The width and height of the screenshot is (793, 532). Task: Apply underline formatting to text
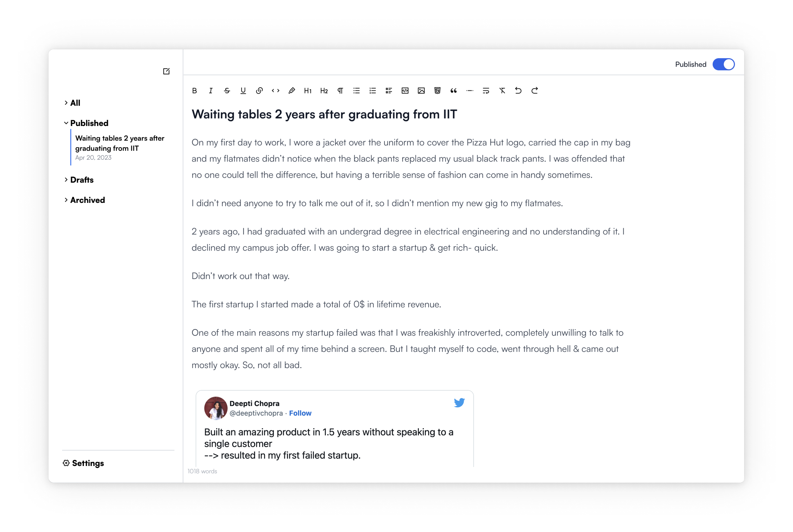(243, 90)
